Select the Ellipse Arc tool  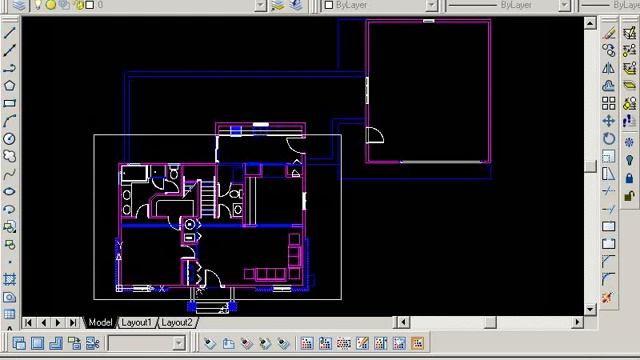[9, 209]
